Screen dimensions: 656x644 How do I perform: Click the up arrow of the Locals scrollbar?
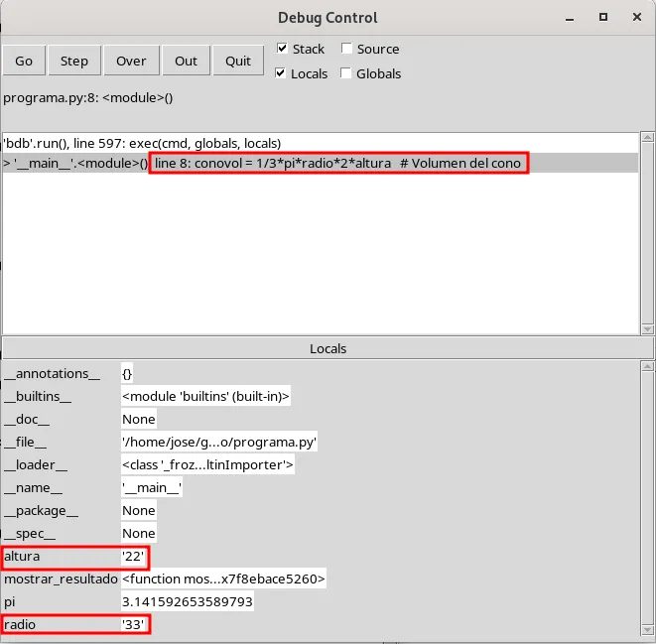pos(648,367)
